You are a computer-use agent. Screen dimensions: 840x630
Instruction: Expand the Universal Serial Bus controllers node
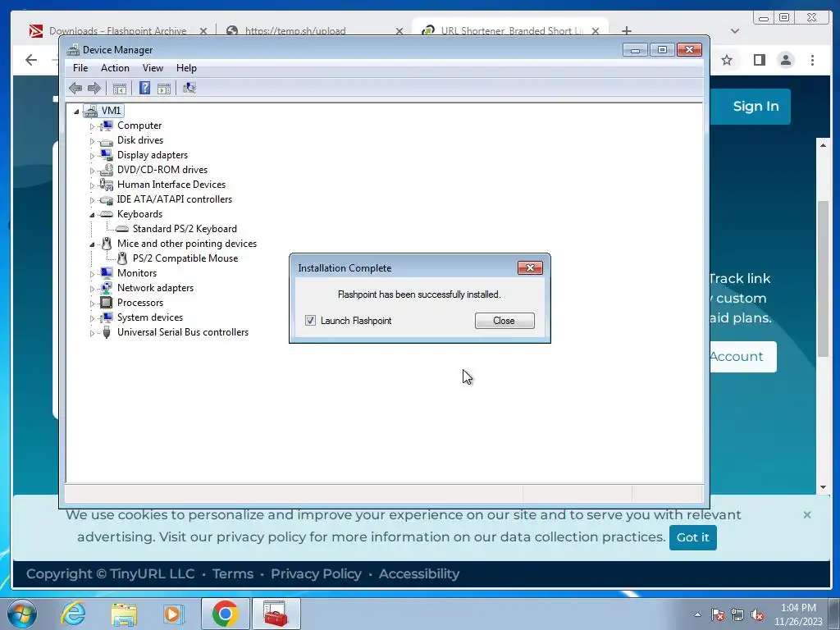tap(92, 333)
